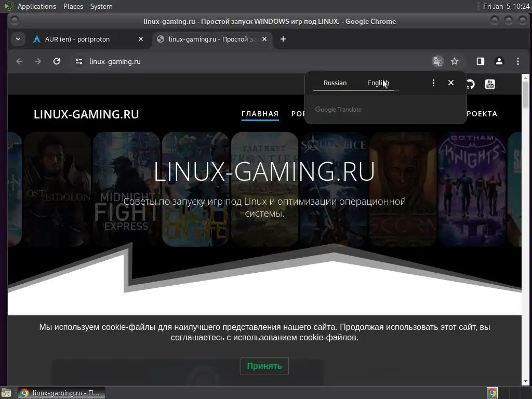Click the Lost Eidolon game cover

pos(57,189)
